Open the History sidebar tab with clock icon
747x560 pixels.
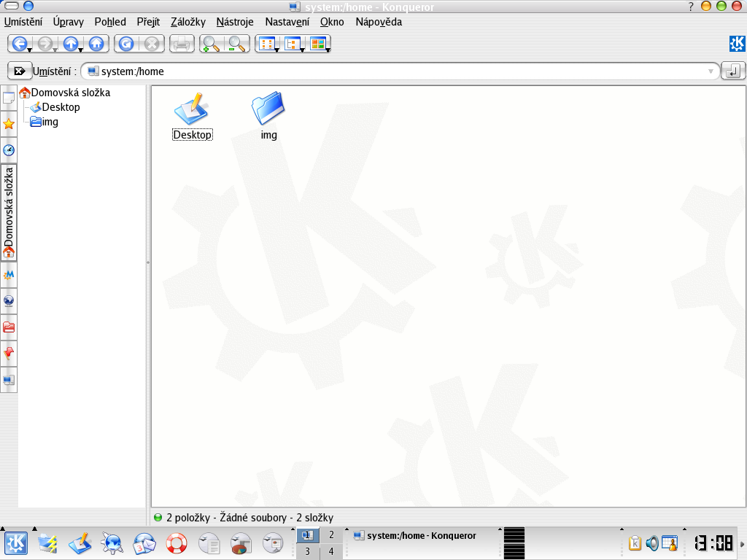[x=9, y=150]
